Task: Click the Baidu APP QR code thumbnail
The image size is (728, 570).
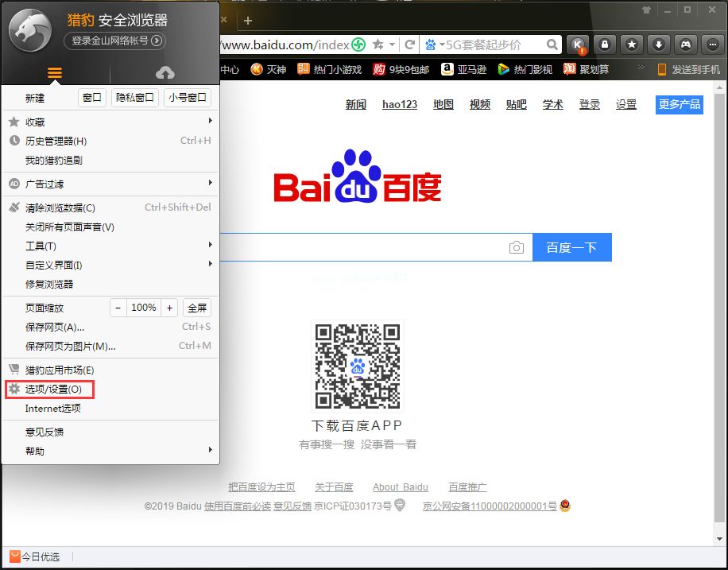Action: click(x=357, y=366)
